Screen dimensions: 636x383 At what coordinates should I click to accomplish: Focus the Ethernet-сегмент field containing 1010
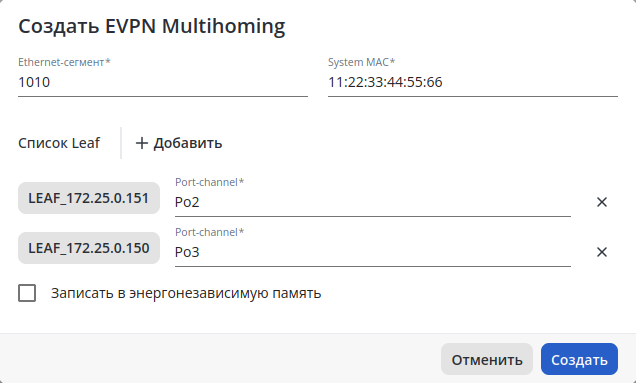pyautogui.click(x=163, y=82)
